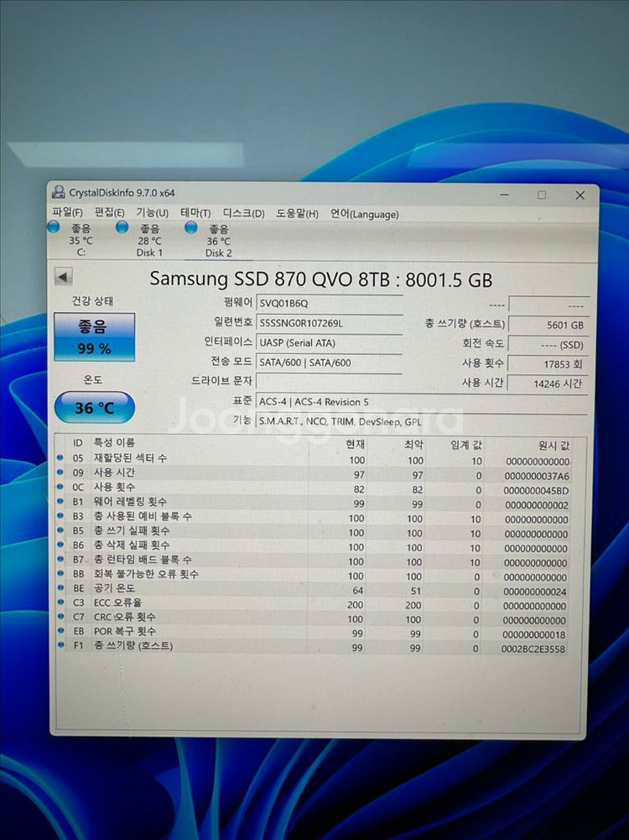Select the 총 쓰기 실패 횟수 row

click(x=313, y=531)
